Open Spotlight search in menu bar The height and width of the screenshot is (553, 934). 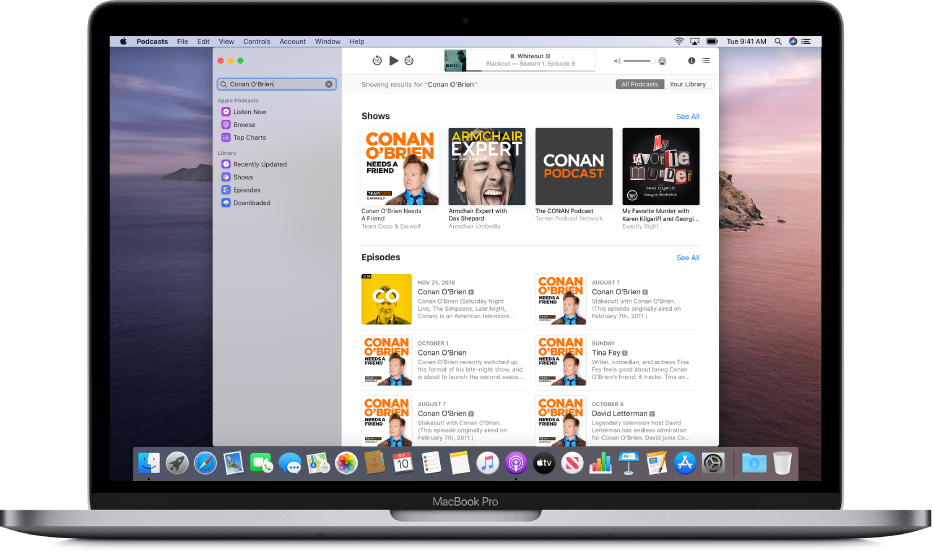778,42
